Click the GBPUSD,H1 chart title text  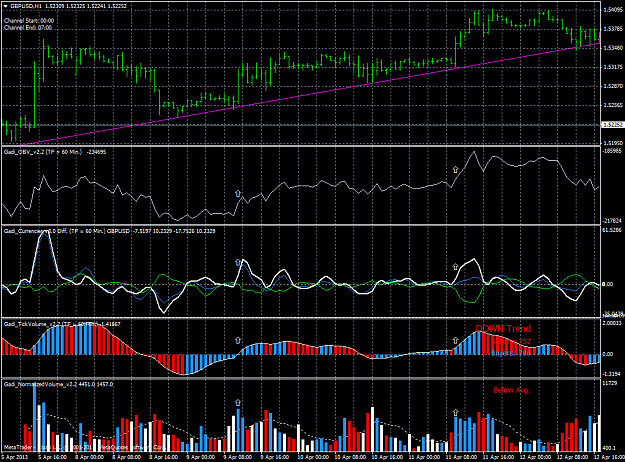(68, 6)
